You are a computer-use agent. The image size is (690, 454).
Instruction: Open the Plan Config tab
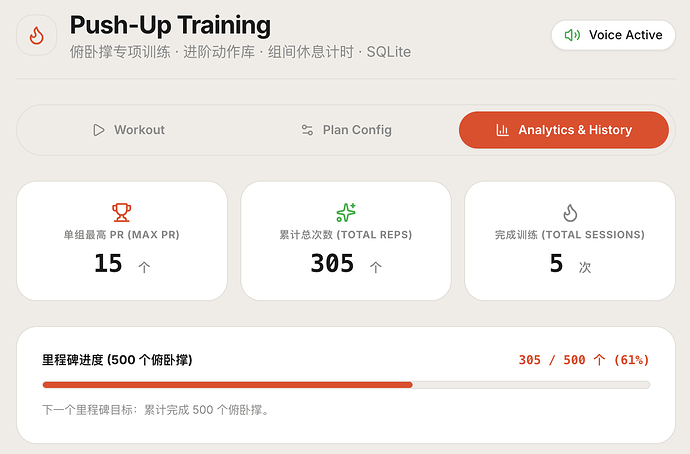[x=346, y=130]
